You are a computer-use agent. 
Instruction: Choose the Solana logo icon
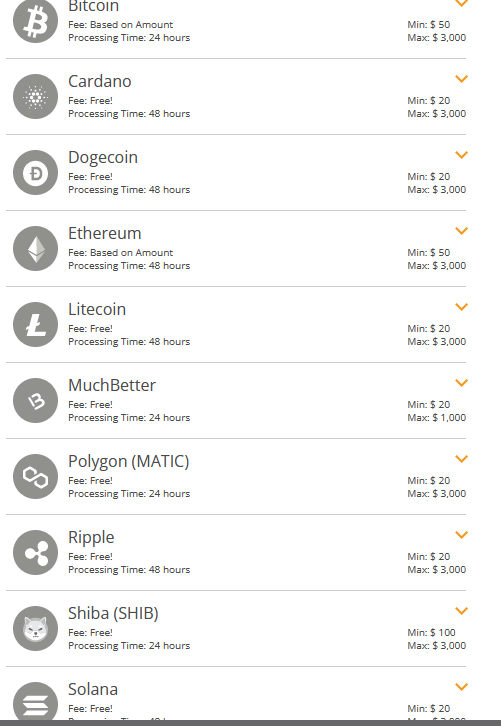click(x=35, y=703)
